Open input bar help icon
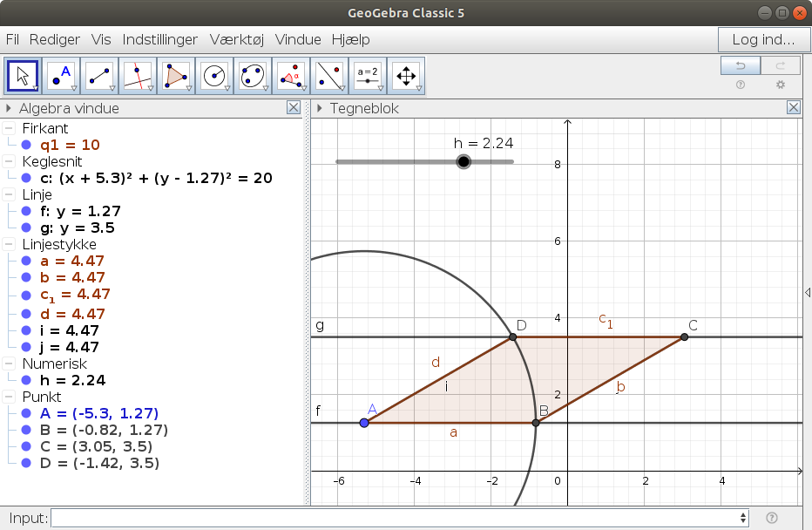Screen dimensions: 812x530 coord(771,518)
